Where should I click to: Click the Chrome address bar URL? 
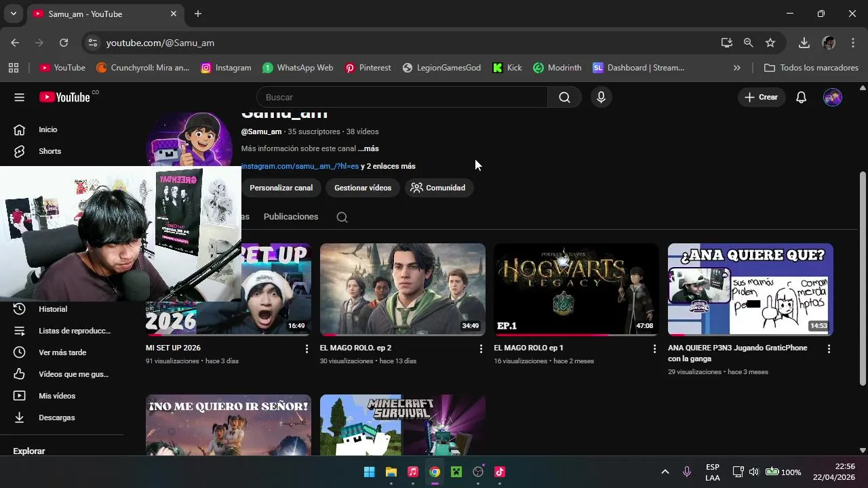(x=160, y=43)
